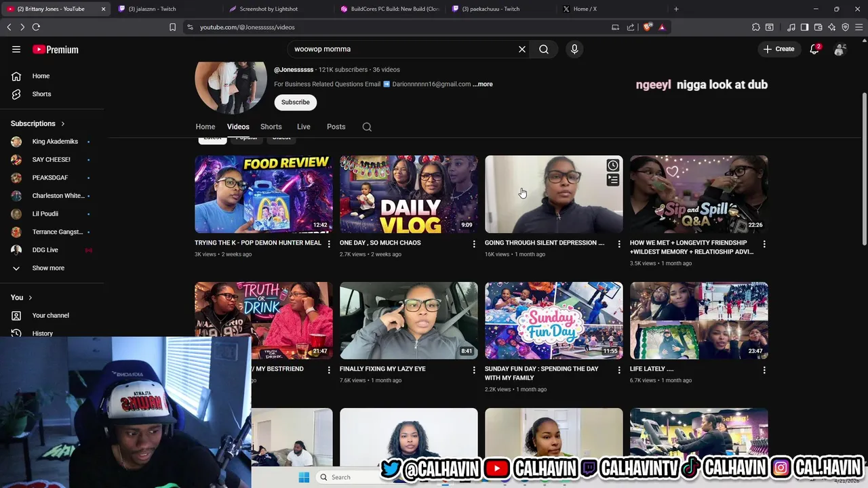Add silent depression video to Watch Later
This screenshot has height=488, width=868.
[613, 165]
